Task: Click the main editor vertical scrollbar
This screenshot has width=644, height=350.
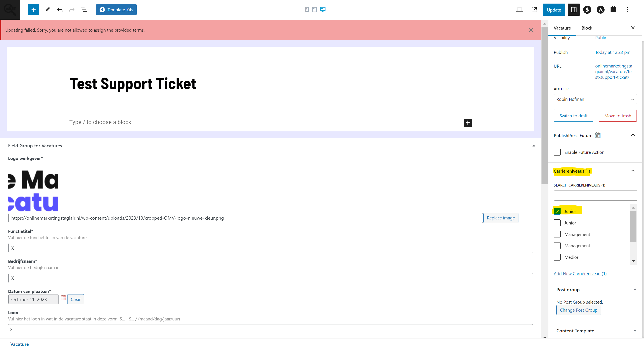Action: (x=544, y=105)
